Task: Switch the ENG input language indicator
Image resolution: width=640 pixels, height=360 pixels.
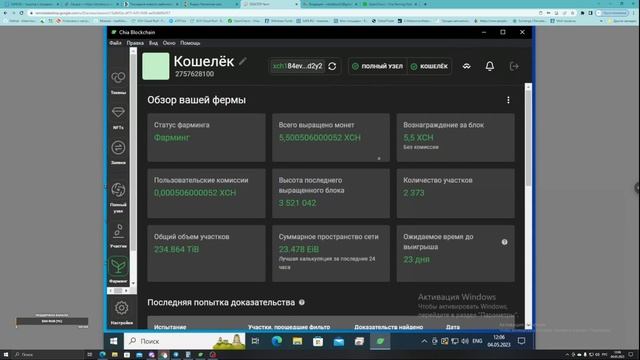Action: point(477,341)
